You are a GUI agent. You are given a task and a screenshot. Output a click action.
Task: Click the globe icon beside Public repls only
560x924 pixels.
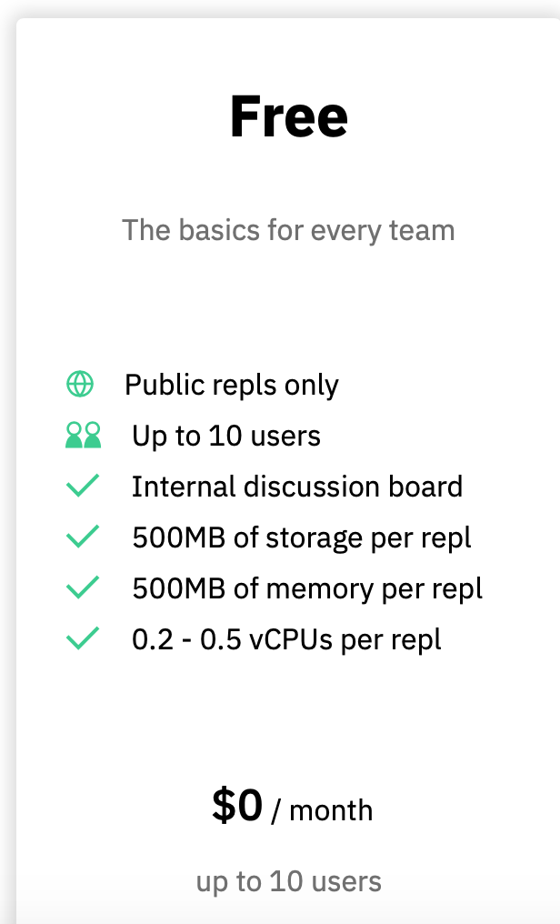[80, 384]
